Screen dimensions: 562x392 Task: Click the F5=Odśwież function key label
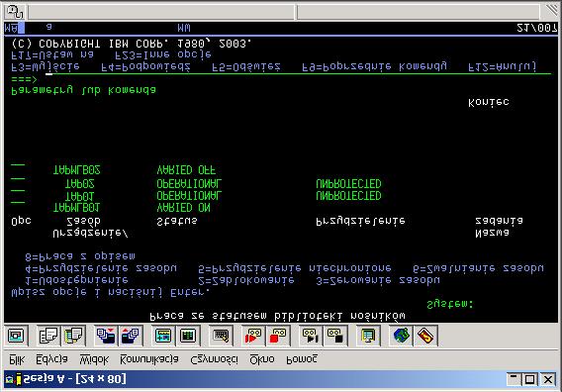point(246,67)
